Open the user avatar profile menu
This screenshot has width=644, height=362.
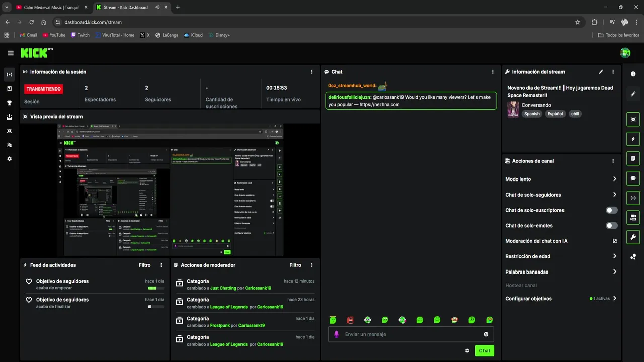coord(625,53)
